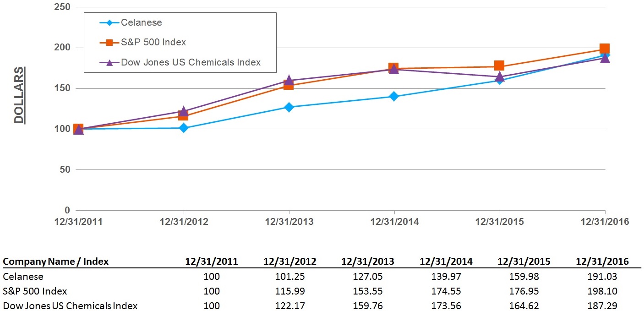644x311 pixels.
Task: Click the Dow Jones US Chemicals Index table row label
Action: pos(70,306)
